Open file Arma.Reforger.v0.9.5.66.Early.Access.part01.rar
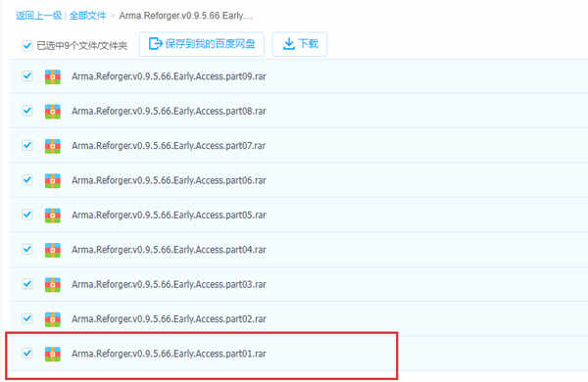Viewport: 588px width, 382px height. coord(169,354)
